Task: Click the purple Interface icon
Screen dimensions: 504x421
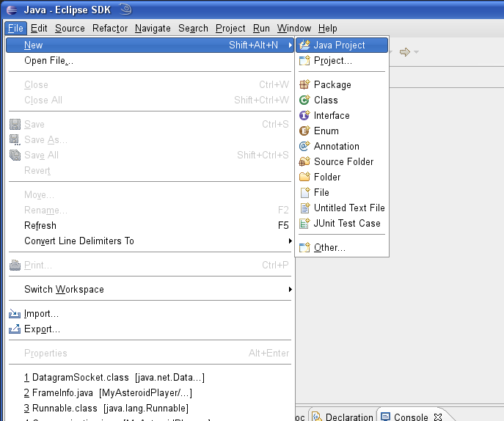Action: coord(304,115)
